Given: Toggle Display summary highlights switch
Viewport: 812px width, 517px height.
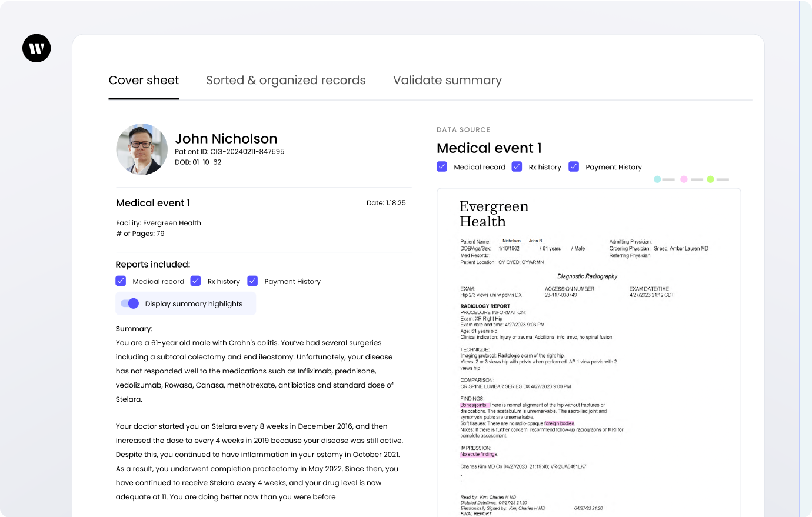Looking at the screenshot, I should (x=130, y=303).
